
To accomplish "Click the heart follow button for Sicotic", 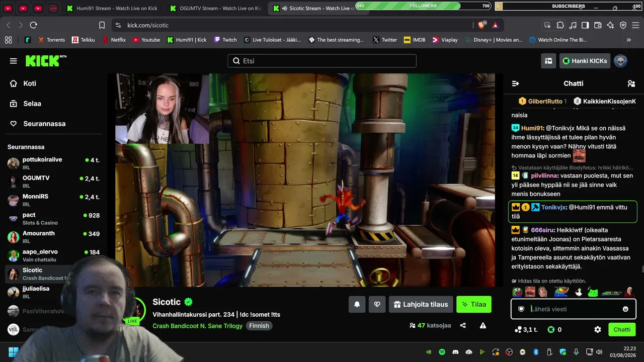I will [x=377, y=304].
